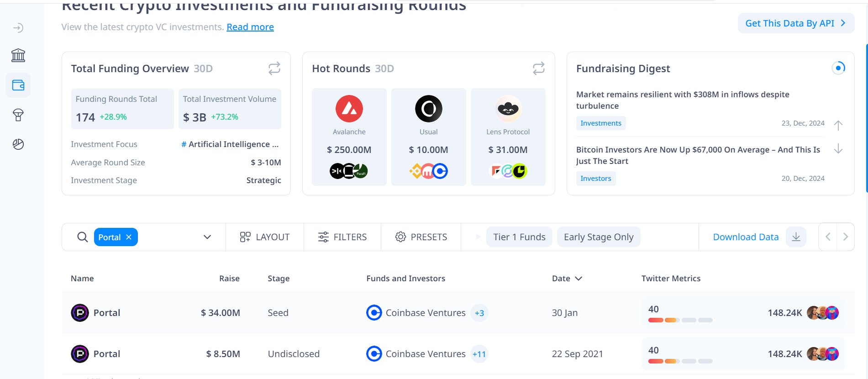Expand the sidebar with the arrow icon
Image resolution: width=868 pixels, height=379 pixels.
point(18,28)
